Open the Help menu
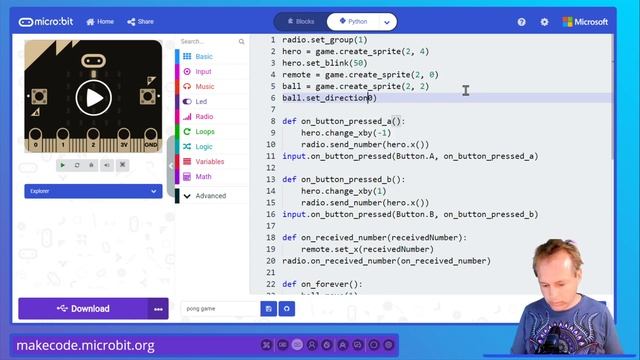This screenshot has height=360, width=640. click(x=521, y=22)
